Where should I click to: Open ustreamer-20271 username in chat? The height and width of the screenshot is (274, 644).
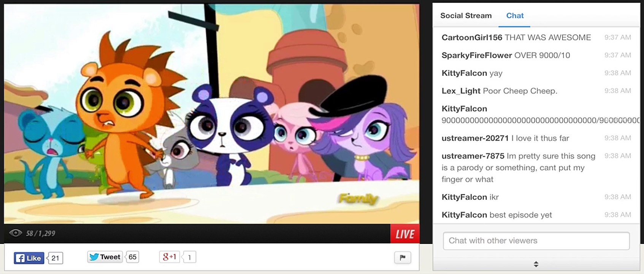(475, 138)
